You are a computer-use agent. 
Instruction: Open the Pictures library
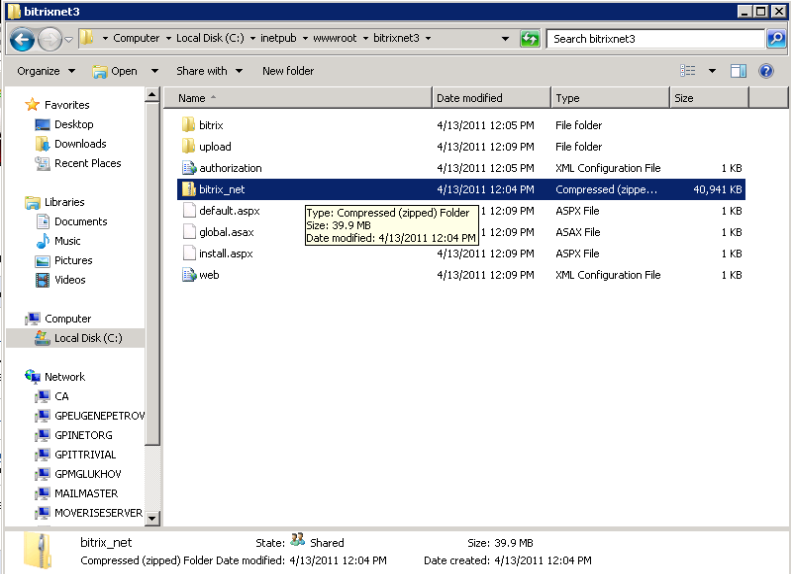tap(73, 260)
